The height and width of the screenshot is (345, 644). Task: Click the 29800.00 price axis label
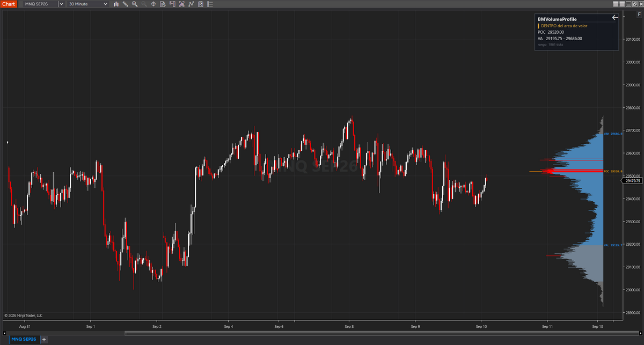pyautogui.click(x=633, y=108)
